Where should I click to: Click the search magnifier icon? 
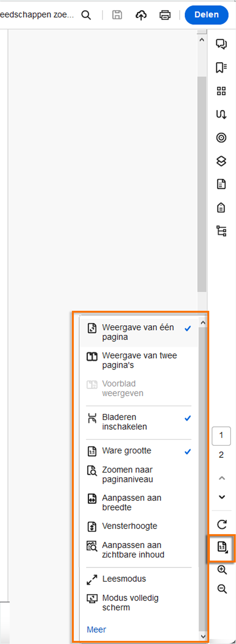[86, 15]
